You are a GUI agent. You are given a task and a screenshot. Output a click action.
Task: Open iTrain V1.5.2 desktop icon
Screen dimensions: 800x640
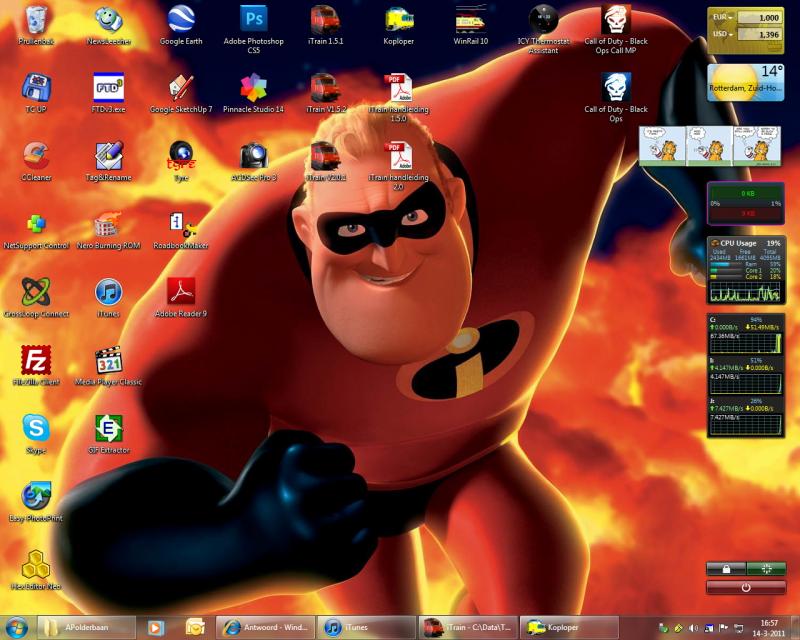pos(326,93)
